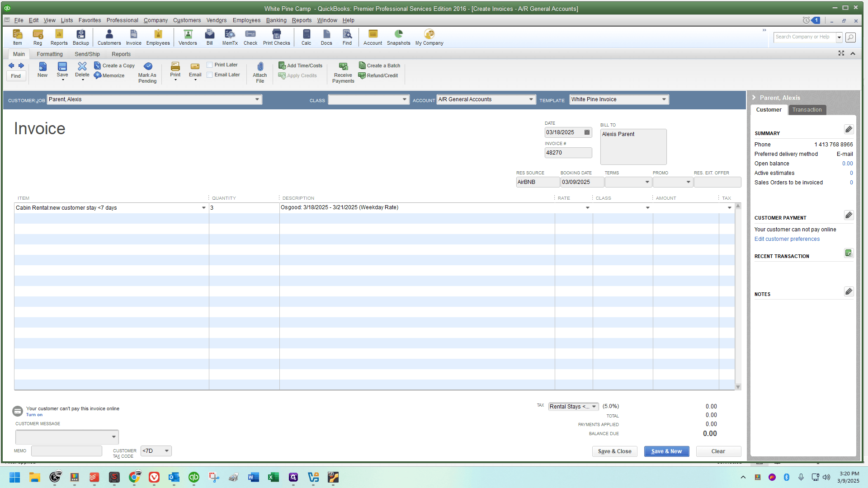Image resolution: width=868 pixels, height=488 pixels.
Task: Expand the Template dropdown
Action: pyautogui.click(x=664, y=99)
